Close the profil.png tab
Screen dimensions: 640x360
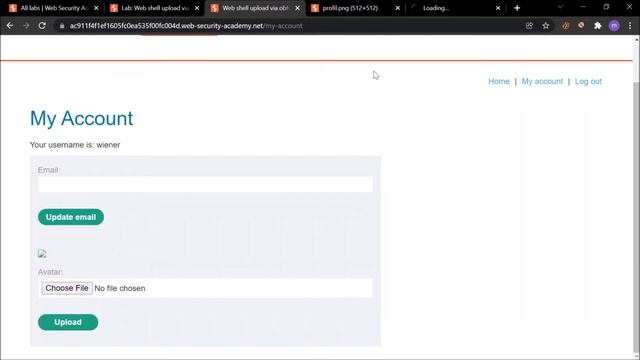point(398,8)
